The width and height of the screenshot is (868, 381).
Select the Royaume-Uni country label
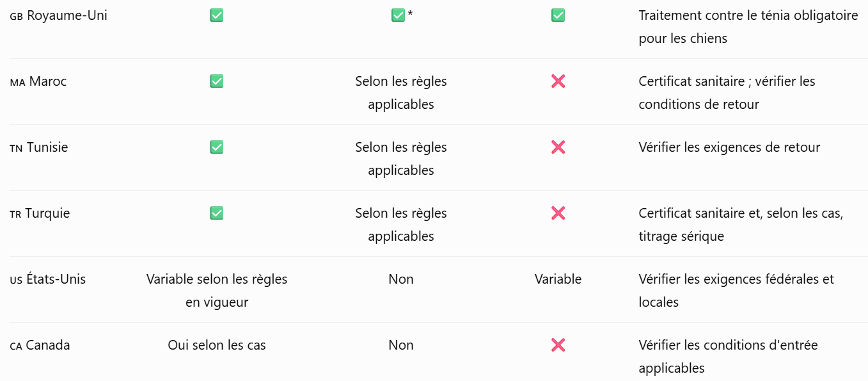click(x=59, y=15)
